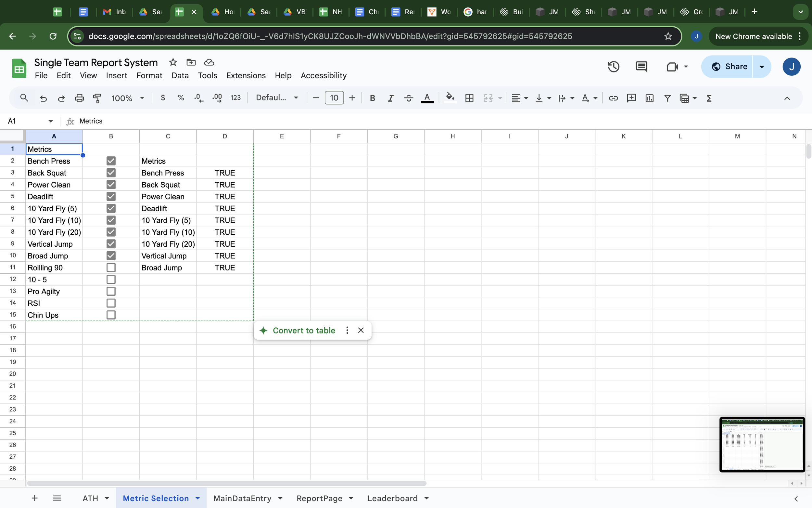Check document cloud status icon
The width and height of the screenshot is (812, 508).
pos(209,62)
